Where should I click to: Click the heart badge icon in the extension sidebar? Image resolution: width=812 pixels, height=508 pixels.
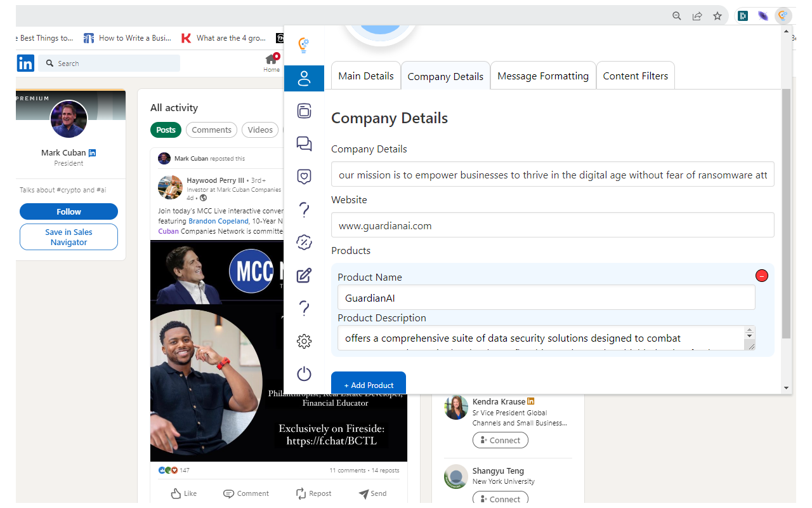pos(304,177)
